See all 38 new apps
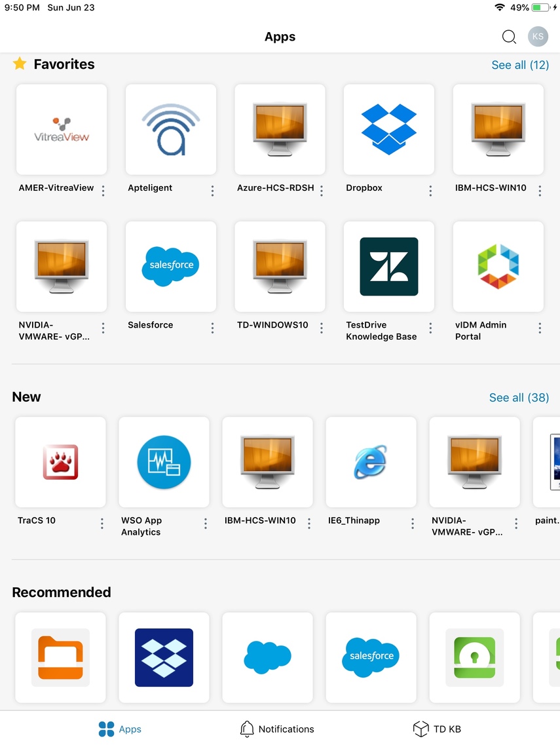560x747 pixels. point(519,398)
